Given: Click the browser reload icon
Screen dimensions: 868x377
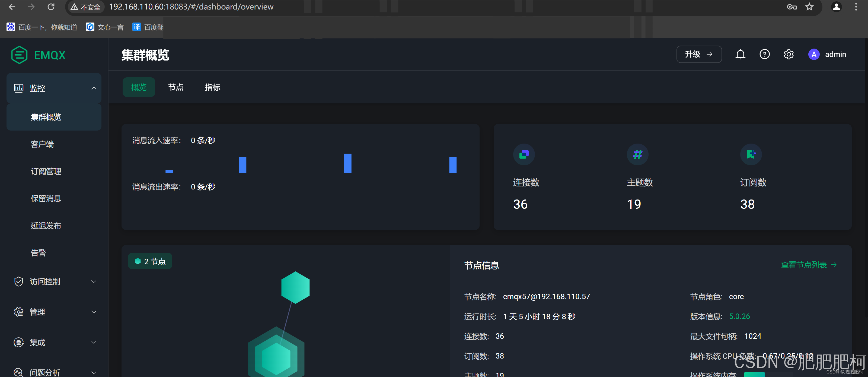Looking at the screenshot, I should tap(51, 7).
